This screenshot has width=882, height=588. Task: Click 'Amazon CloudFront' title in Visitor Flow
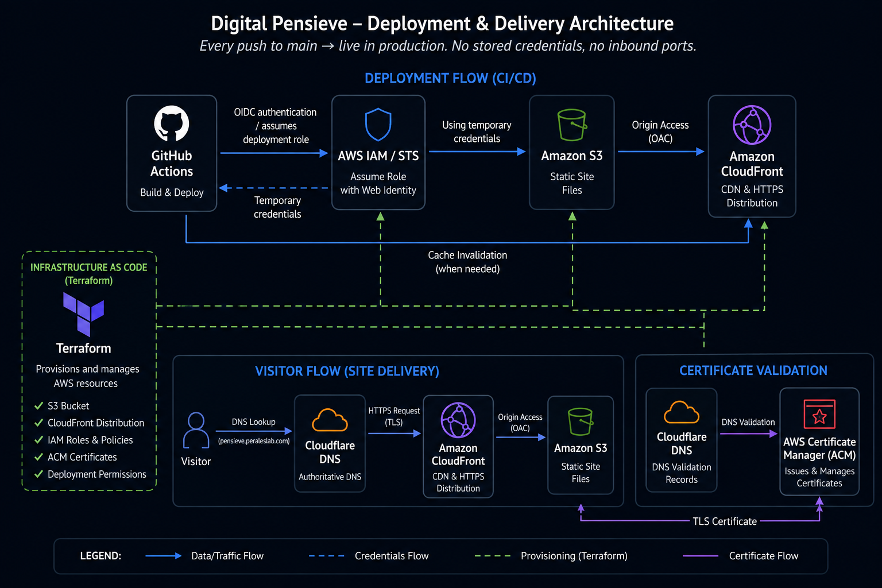458,454
